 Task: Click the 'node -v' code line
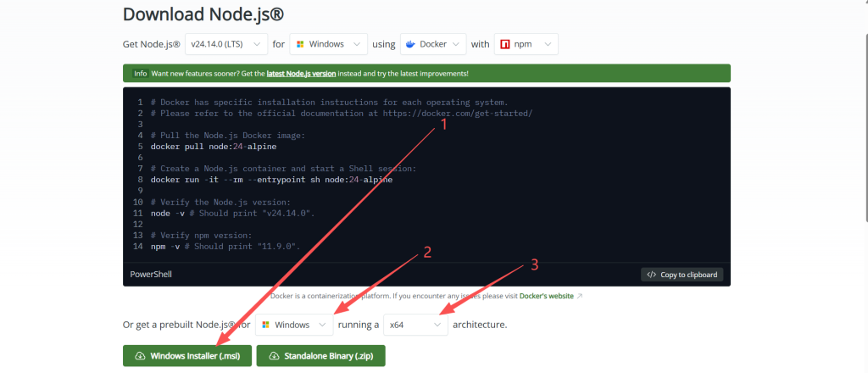(x=232, y=213)
